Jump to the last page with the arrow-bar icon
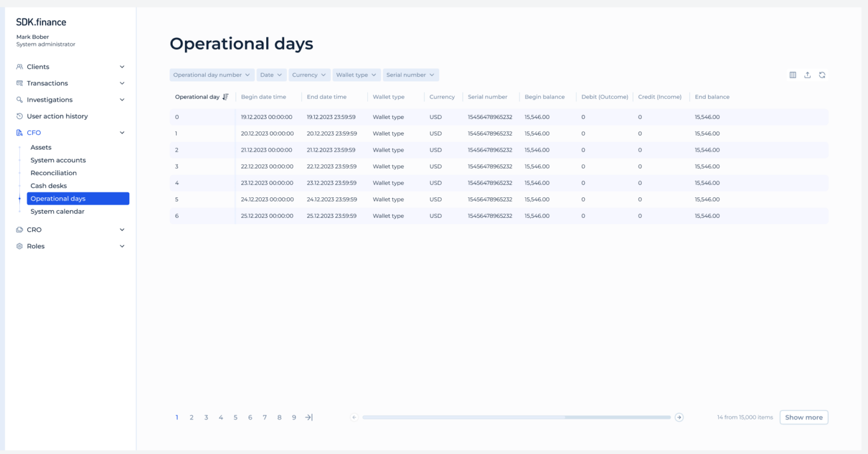Image resolution: width=868 pixels, height=454 pixels. tap(309, 417)
